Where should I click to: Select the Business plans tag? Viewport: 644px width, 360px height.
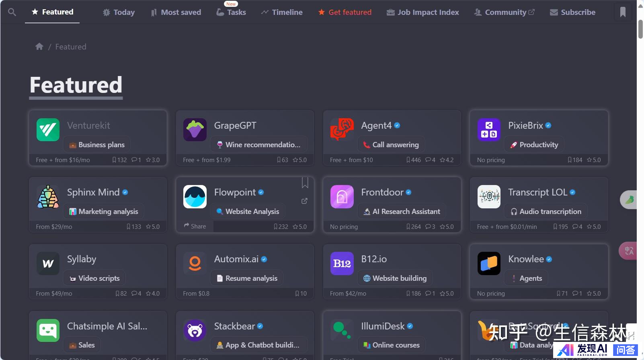coord(97,144)
